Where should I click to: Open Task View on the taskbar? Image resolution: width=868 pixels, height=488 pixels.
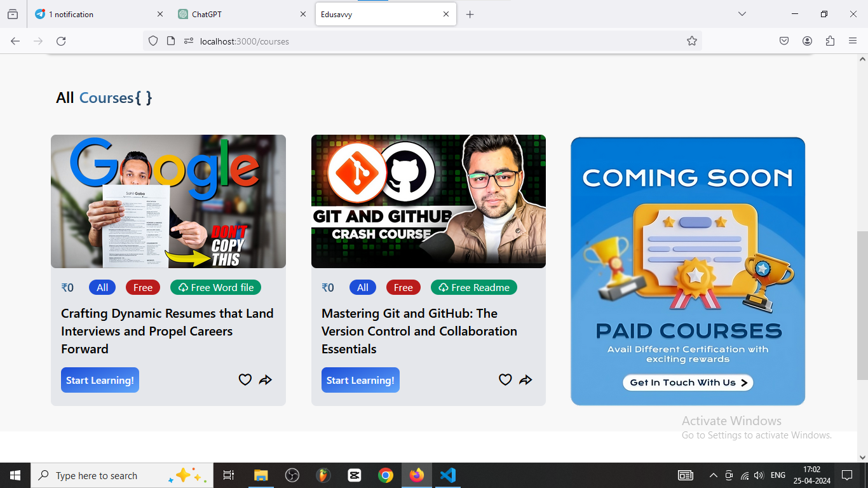pos(229,475)
